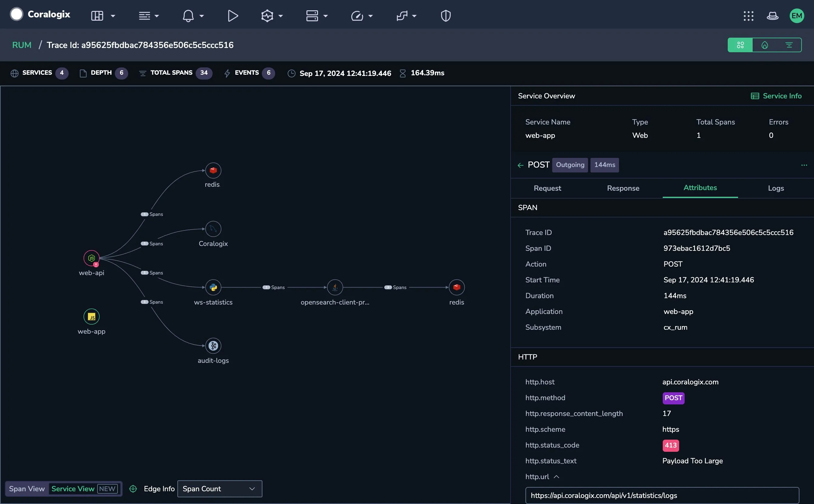Expand dropdown arrow next to servers icon
Image resolution: width=814 pixels, height=504 pixels.
(326, 16)
